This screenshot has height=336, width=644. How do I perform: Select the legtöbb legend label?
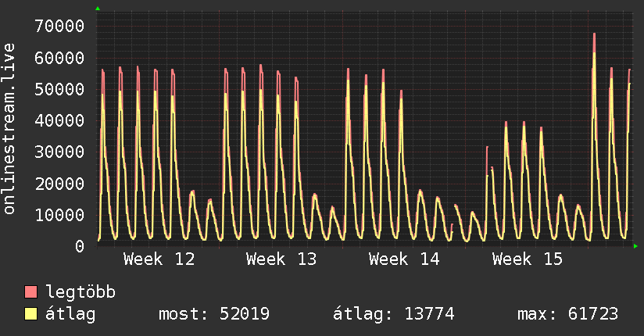point(80,291)
